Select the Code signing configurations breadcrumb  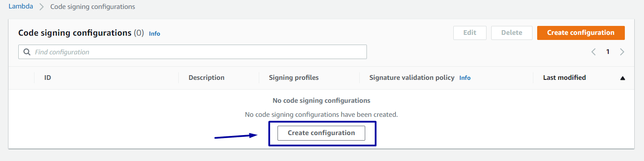click(x=93, y=7)
